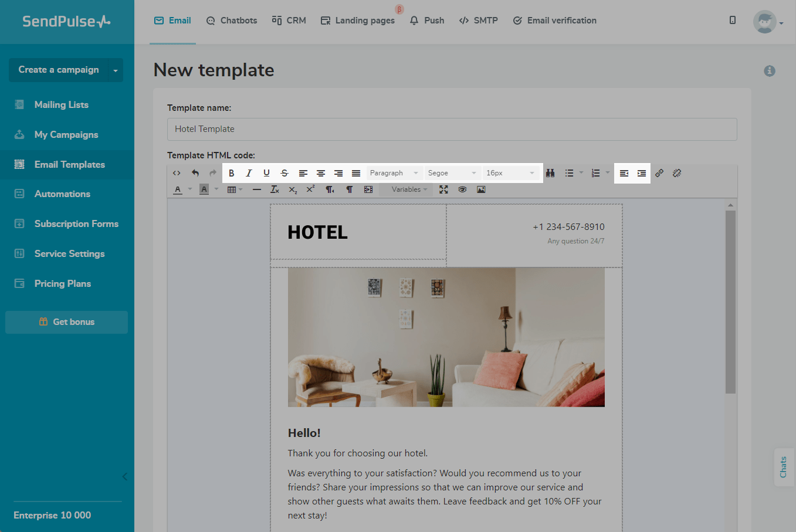Open the Segoe font family dropdown
Viewport: 796px width, 532px height.
pyautogui.click(x=452, y=173)
